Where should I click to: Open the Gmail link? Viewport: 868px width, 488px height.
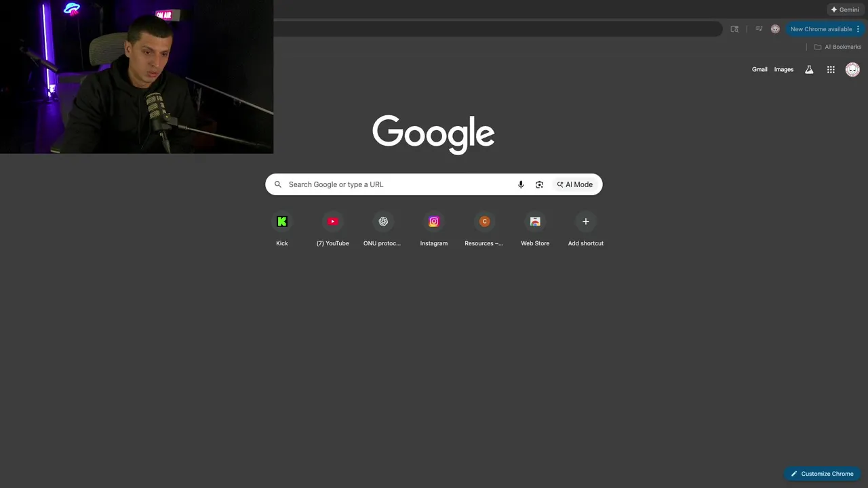pyautogui.click(x=759, y=69)
